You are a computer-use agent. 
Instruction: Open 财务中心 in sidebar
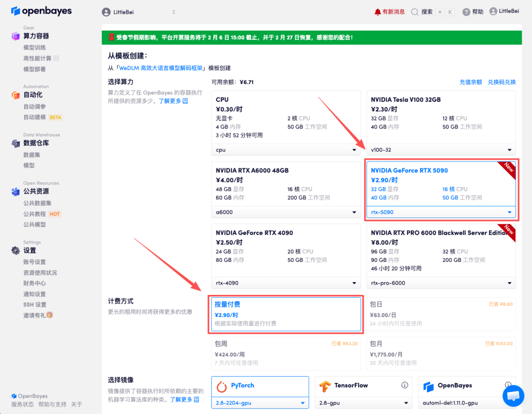point(34,283)
